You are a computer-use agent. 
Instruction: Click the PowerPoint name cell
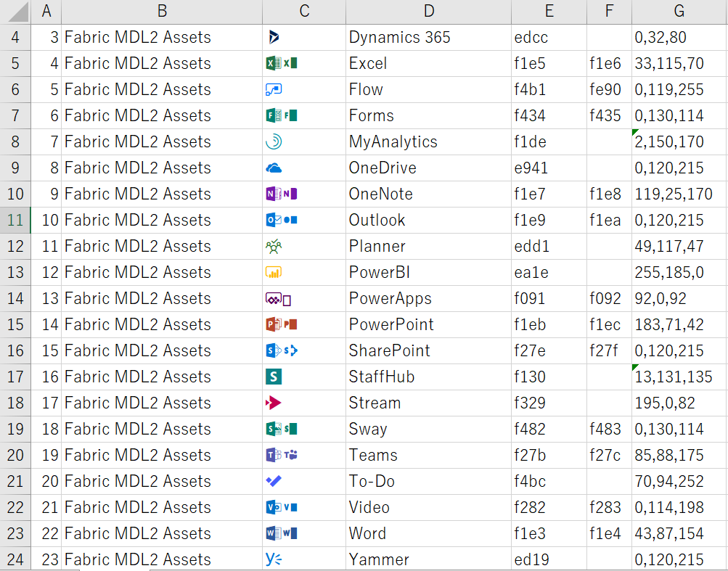tap(428, 324)
